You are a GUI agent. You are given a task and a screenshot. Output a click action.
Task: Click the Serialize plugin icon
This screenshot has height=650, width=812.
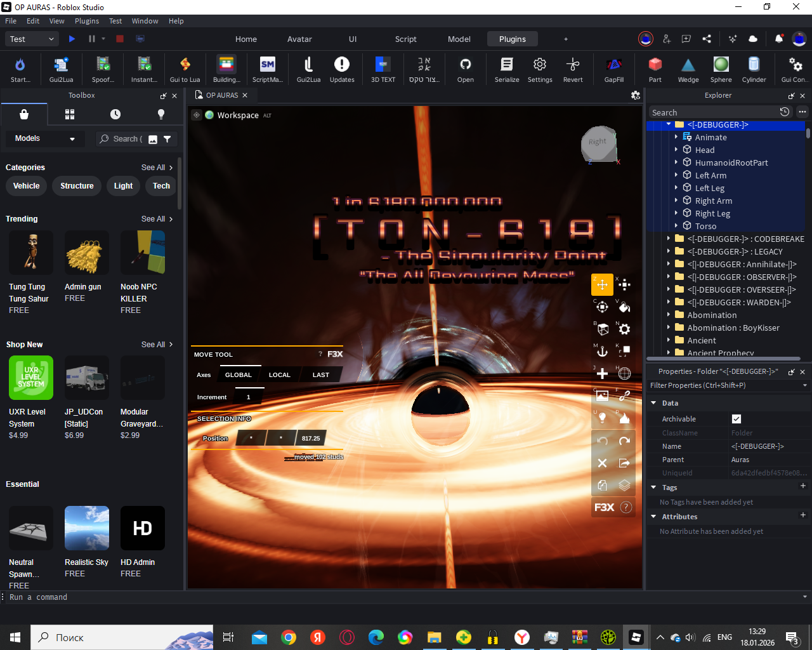point(507,69)
